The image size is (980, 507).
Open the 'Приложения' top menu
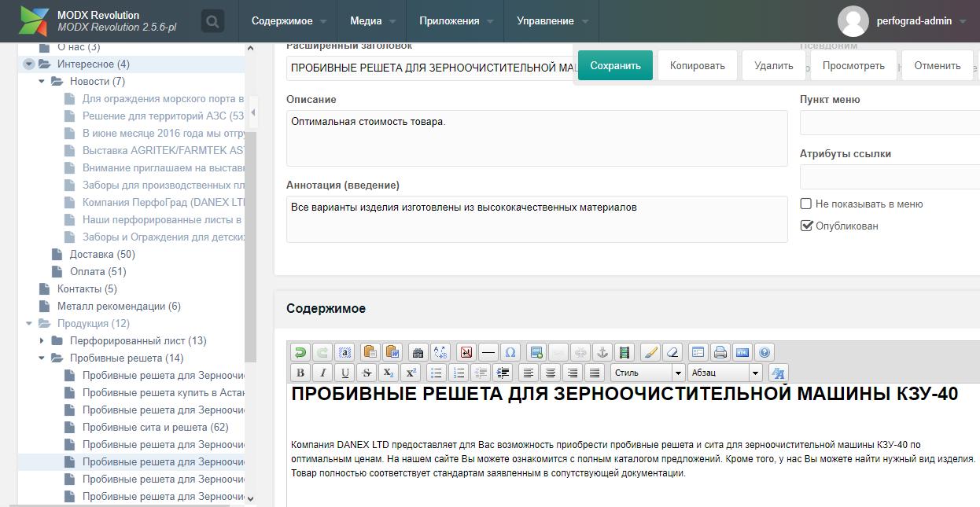[456, 21]
